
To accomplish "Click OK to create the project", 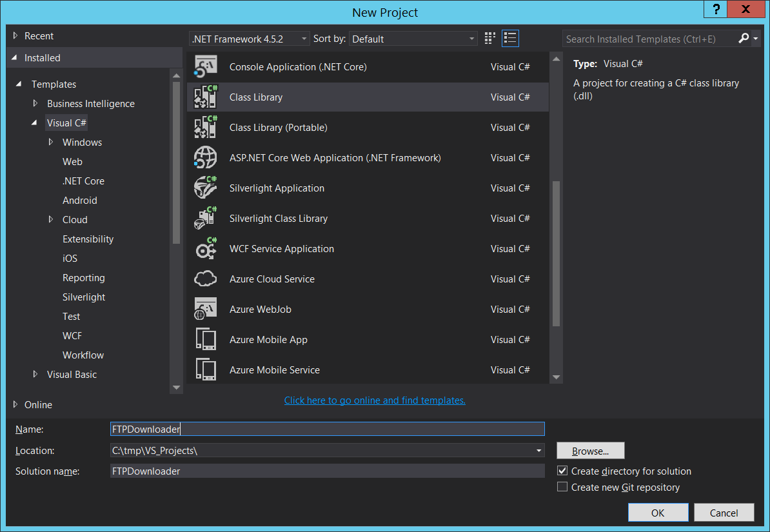I will (x=658, y=513).
